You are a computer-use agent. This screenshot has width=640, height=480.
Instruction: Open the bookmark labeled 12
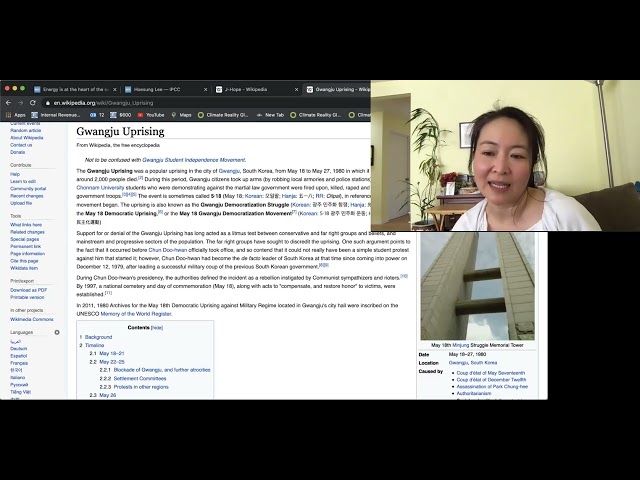97,115
